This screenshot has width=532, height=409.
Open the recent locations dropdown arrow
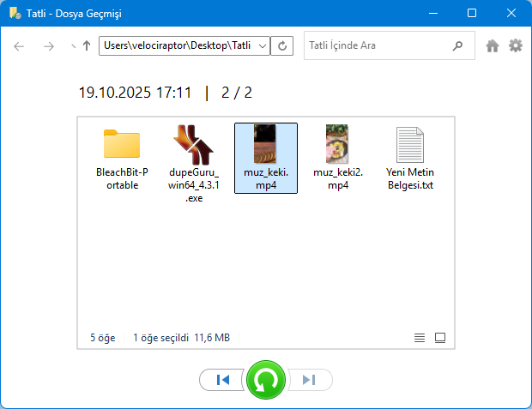click(72, 46)
